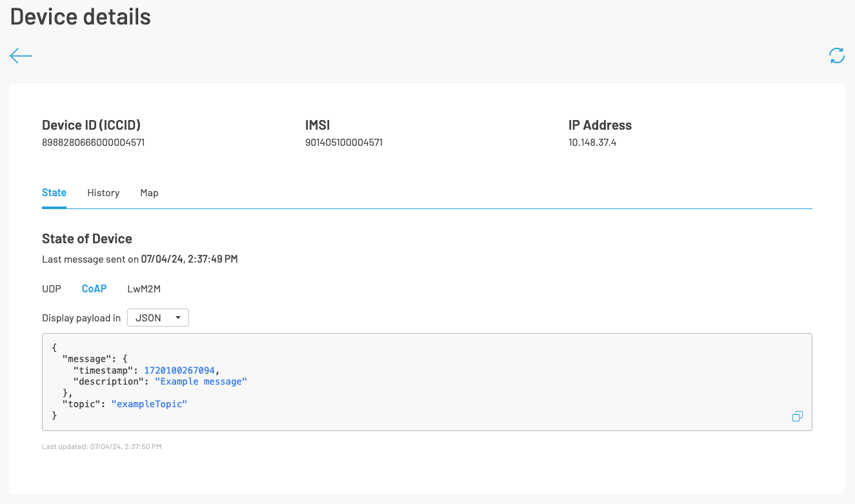Click the back arrow icon
This screenshot has width=855, height=504.
21,56
